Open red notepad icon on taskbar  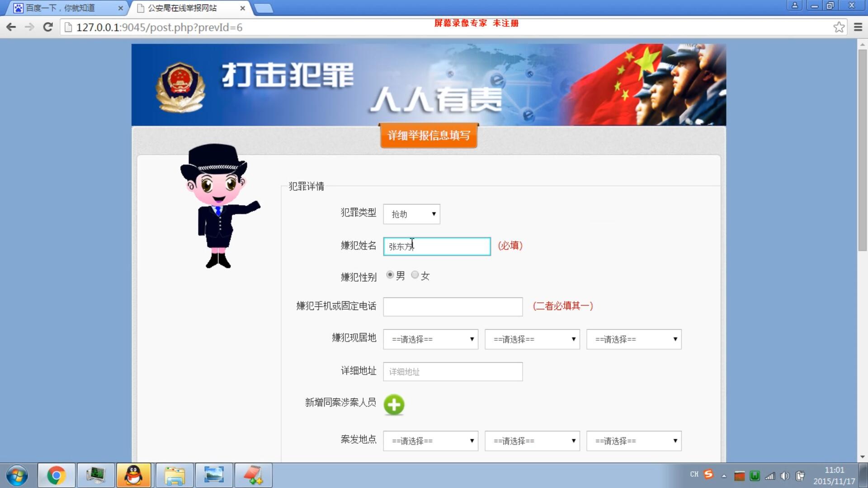tap(253, 475)
